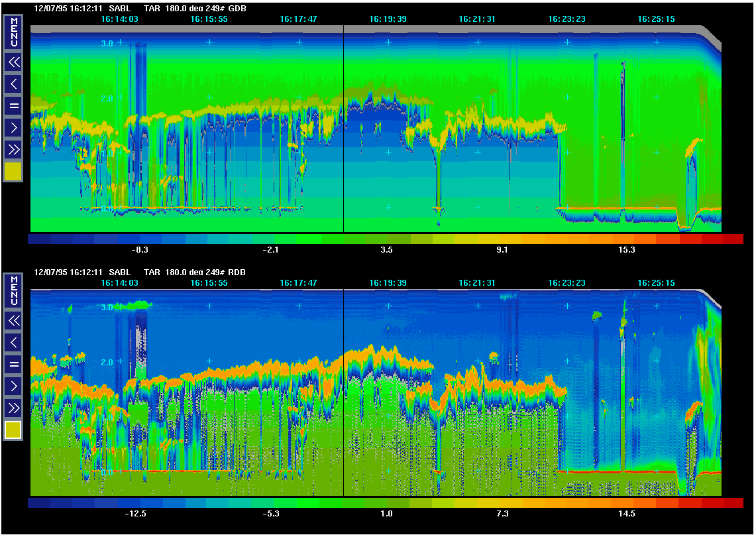Open the MENU button of the bottom RDB panel

pyautogui.click(x=13, y=291)
